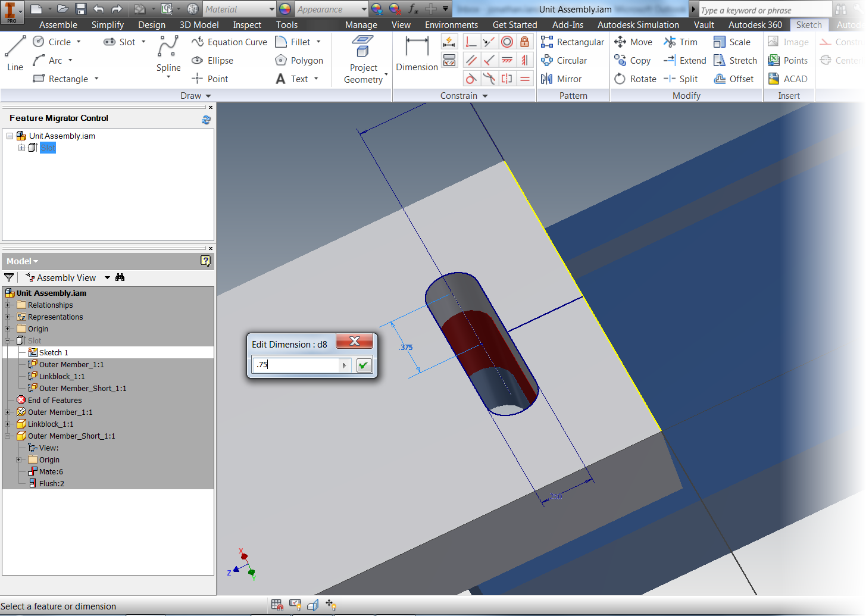
Task: Choose the Trim tool
Action: pos(680,42)
